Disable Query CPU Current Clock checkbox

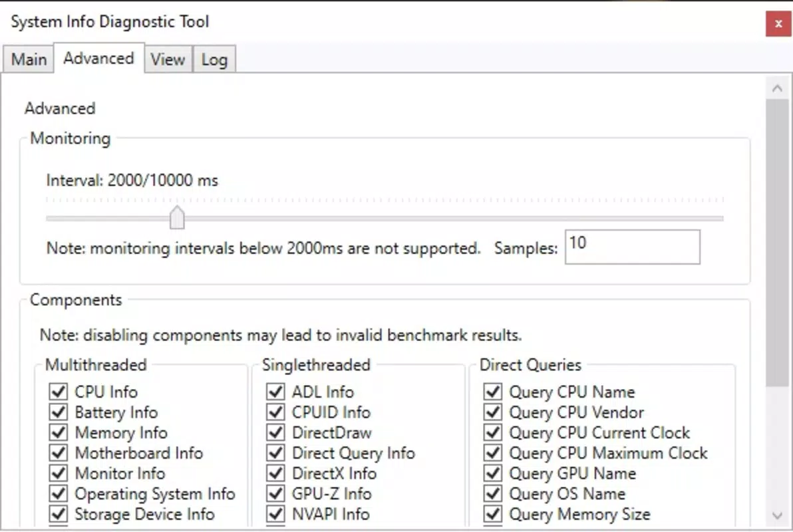point(493,432)
